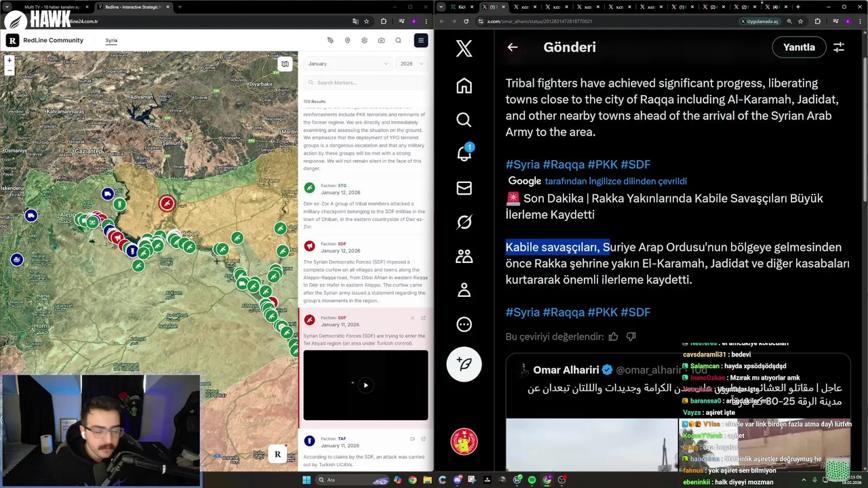Open the translate icon in left browser address bar
The height and width of the screenshot is (488, 868).
point(355,21)
